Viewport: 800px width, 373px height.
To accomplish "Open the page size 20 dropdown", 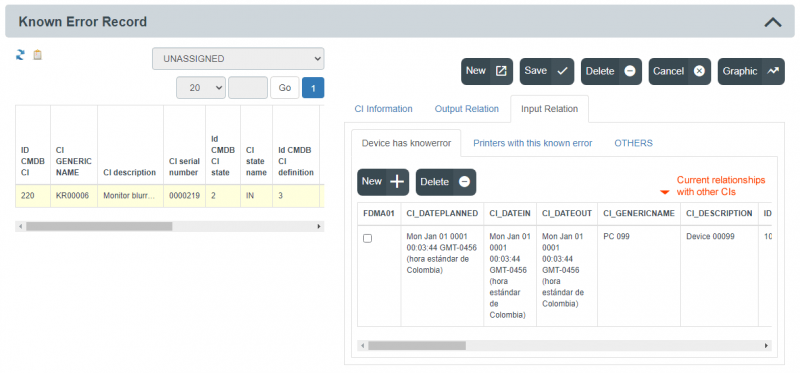I will 201,88.
